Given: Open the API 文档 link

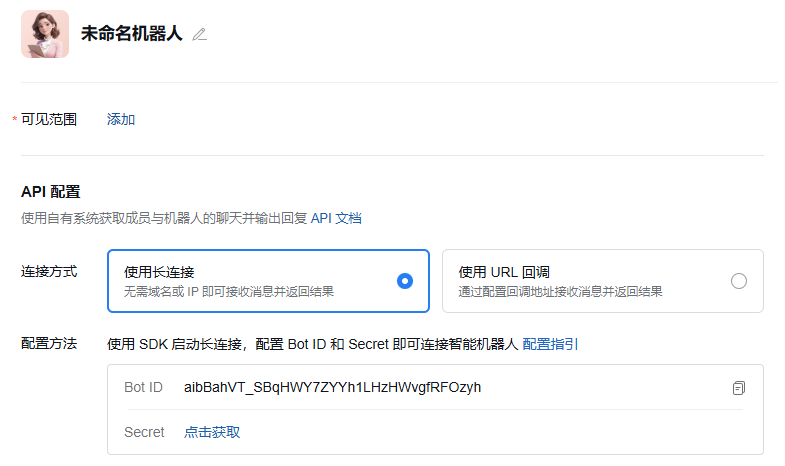Looking at the screenshot, I should pyautogui.click(x=336, y=218).
